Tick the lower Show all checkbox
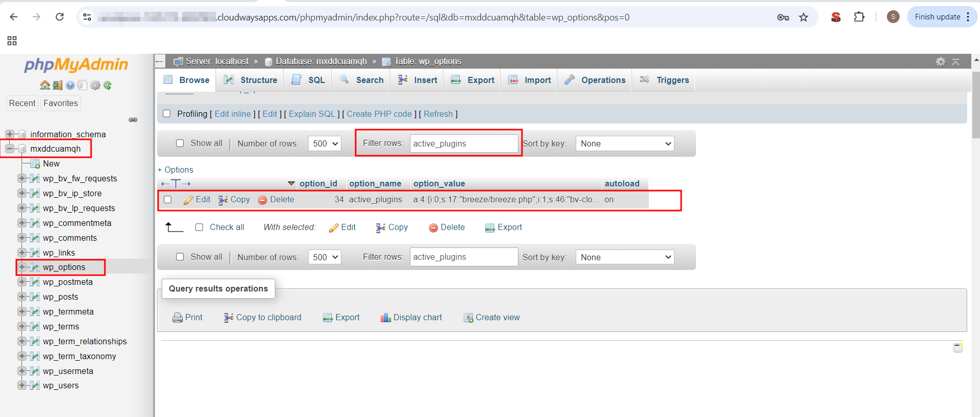Image resolution: width=980 pixels, height=417 pixels. [180, 257]
